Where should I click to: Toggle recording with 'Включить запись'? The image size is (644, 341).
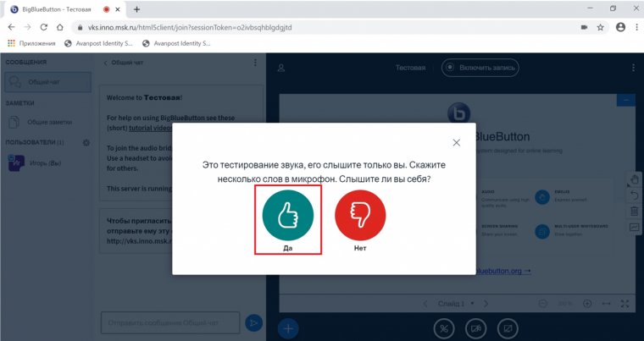tap(480, 68)
